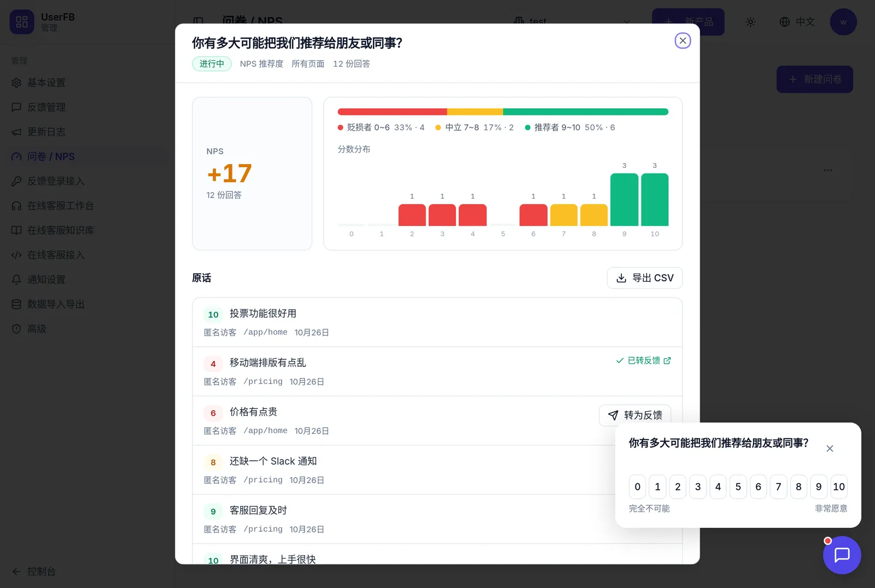This screenshot has height=588, width=875.
Task: Dismiss the NPS rating popup widget
Action: pyautogui.click(x=830, y=449)
